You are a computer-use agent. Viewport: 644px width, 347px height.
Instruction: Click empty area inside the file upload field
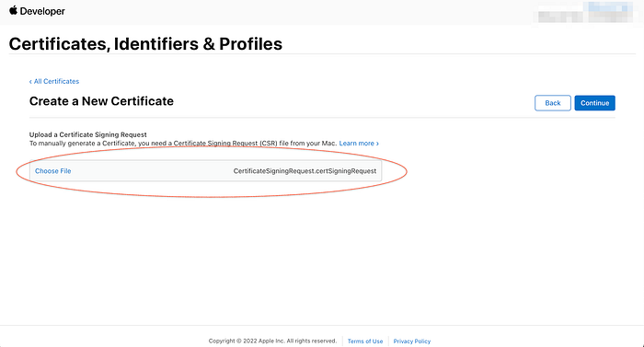coord(152,171)
